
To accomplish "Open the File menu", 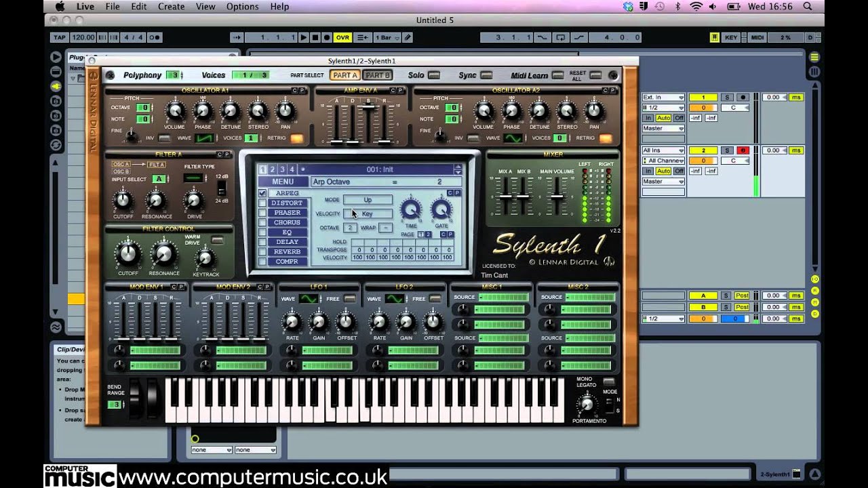I will [x=112, y=6].
